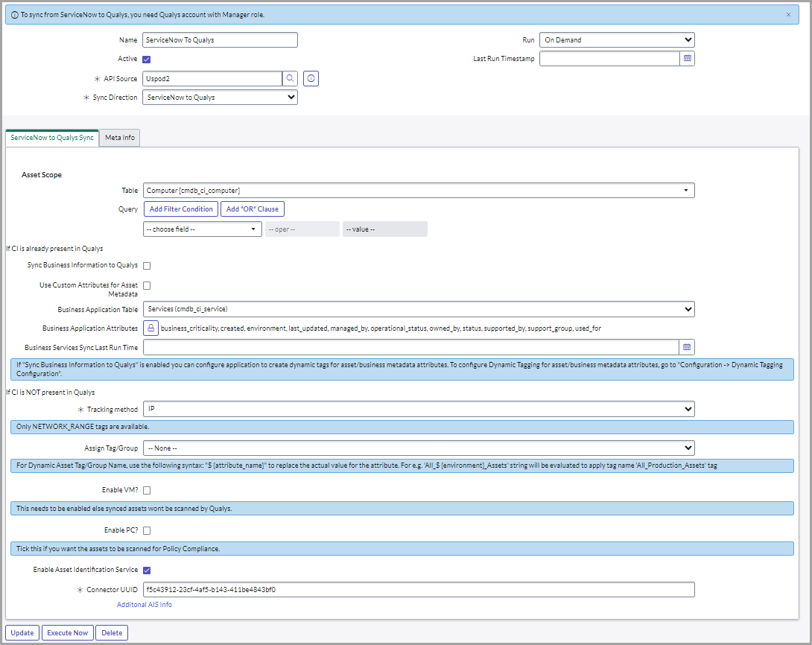
Task: Open the Sync Direction dropdown
Action: [x=220, y=97]
